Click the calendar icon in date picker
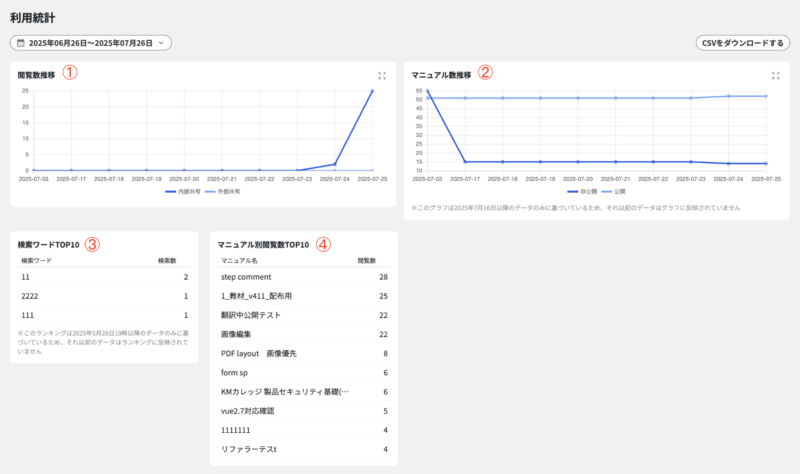Image resolution: width=800 pixels, height=474 pixels. pyautogui.click(x=20, y=43)
